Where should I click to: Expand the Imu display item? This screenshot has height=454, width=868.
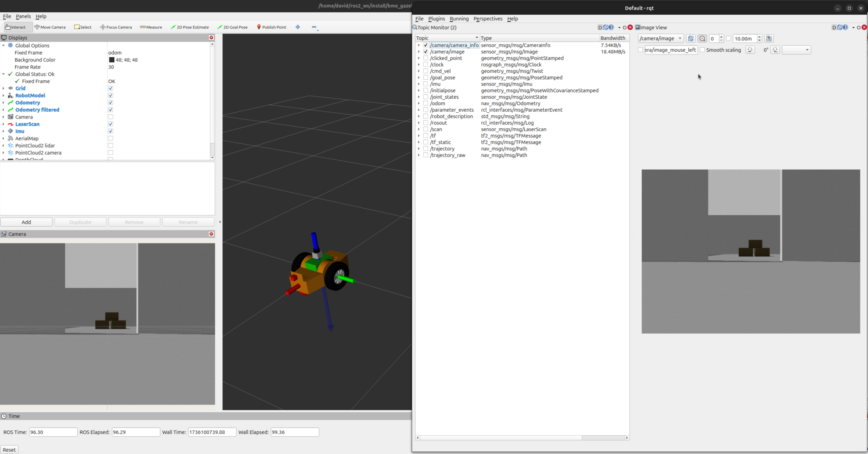click(x=3, y=131)
